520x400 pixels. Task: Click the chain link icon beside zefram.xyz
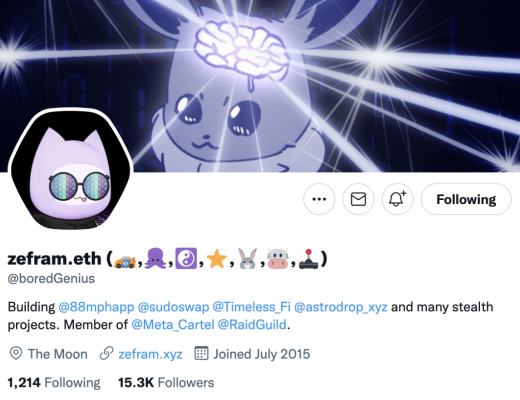[107, 354]
